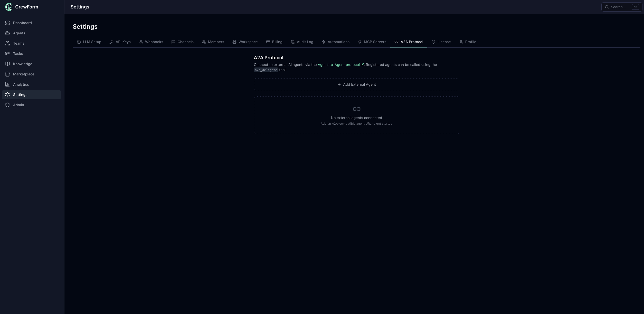The image size is (644, 314).
Task: Click the Knowledge book icon
Action: tap(7, 64)
